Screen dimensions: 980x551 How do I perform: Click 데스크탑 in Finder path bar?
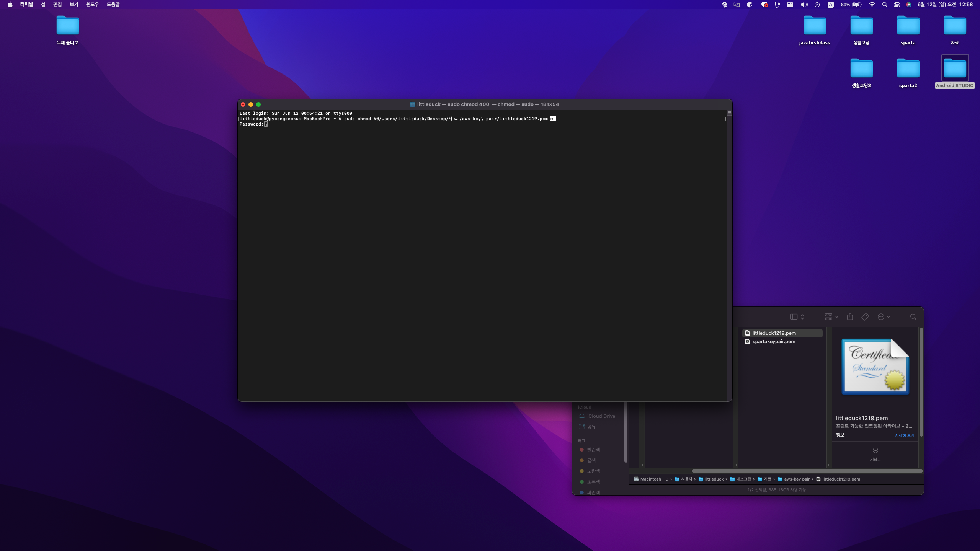tap(740, 479)
